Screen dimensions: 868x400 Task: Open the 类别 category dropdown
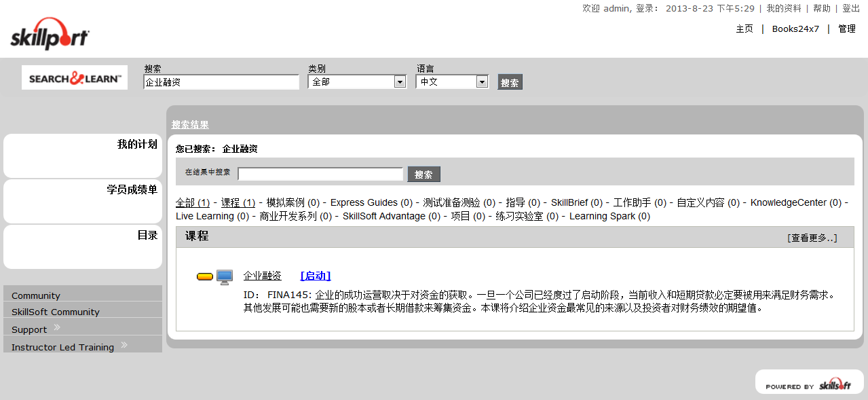point(400,81)
